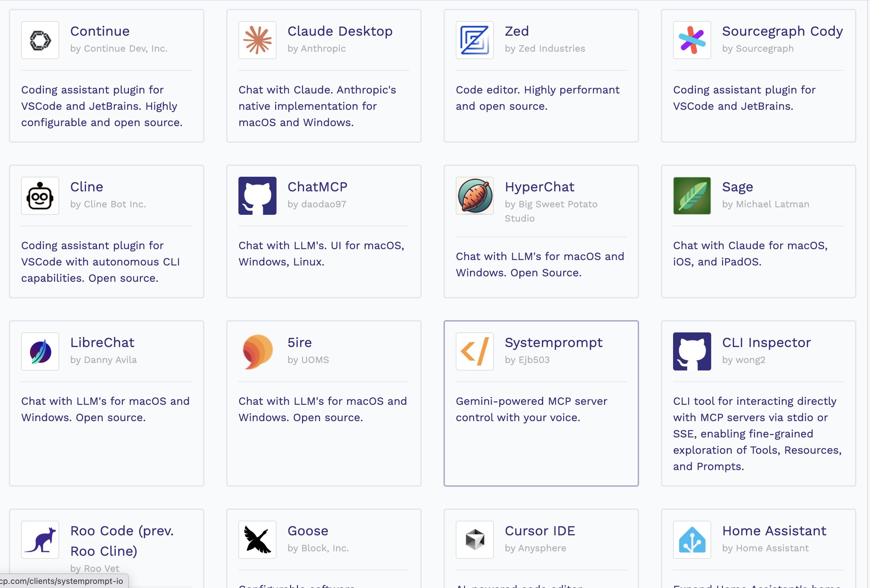Image resolution: width=870 pixels, height=588 pixels.
Task: Open the Goose title link
Action: 308,531
